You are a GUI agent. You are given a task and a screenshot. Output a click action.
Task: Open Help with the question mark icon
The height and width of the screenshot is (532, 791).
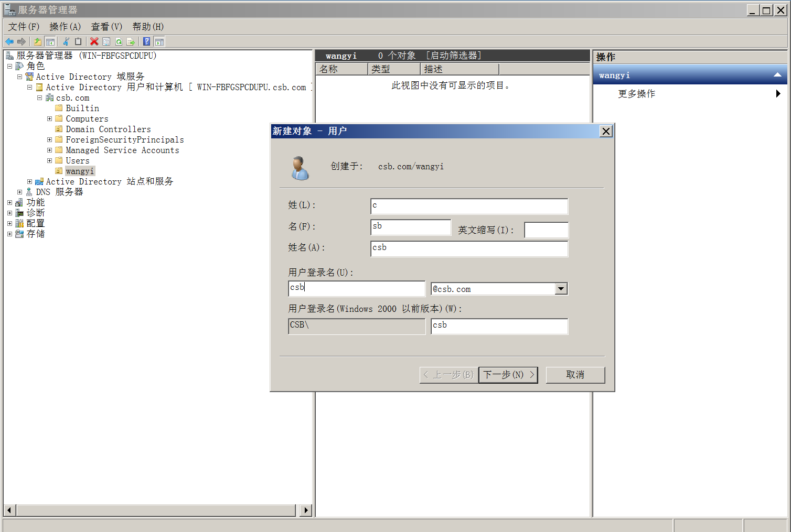tap(147, 41)
